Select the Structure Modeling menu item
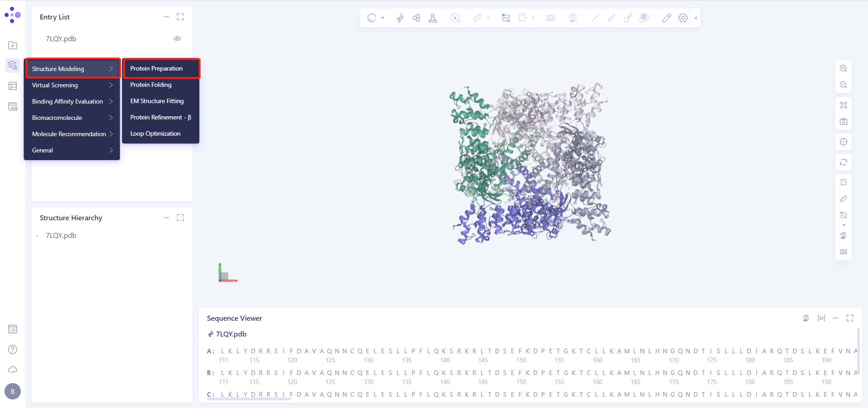This screenshot has width=868, height=408. [73, 69]
